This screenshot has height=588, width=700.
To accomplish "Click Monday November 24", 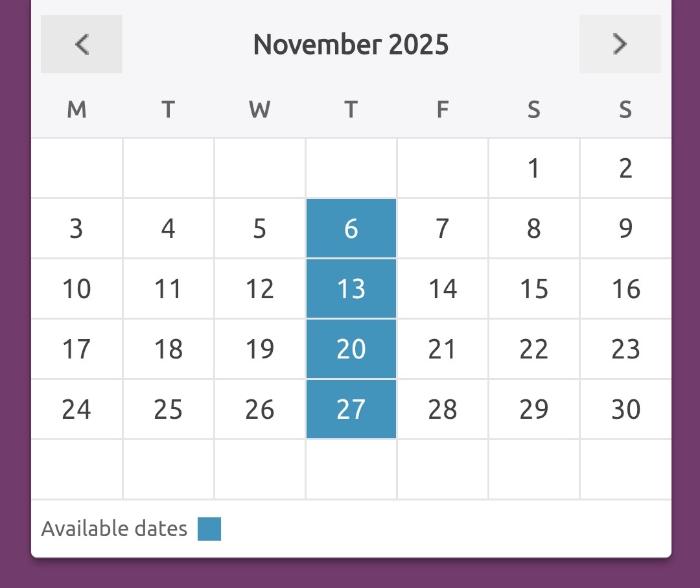I will pos(76,410).
